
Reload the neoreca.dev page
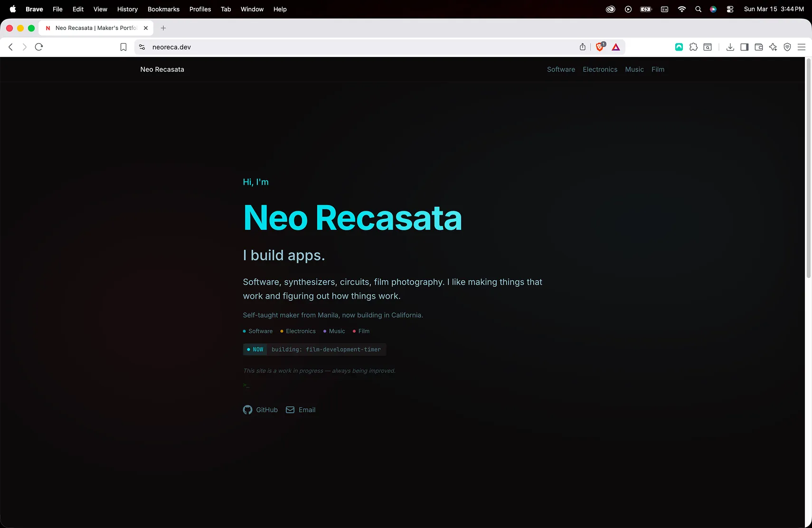tap(38, 47)
